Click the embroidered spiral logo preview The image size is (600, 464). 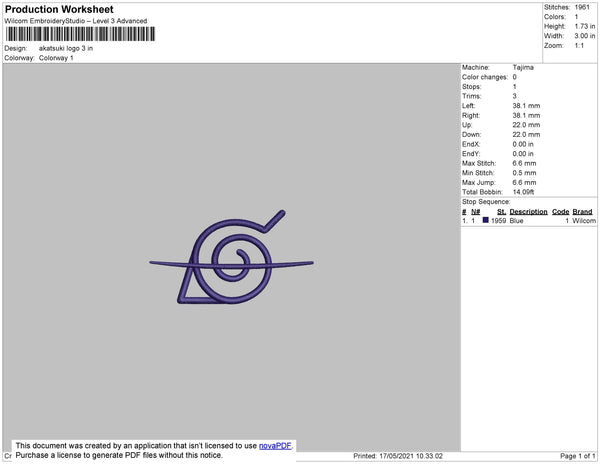231,257
